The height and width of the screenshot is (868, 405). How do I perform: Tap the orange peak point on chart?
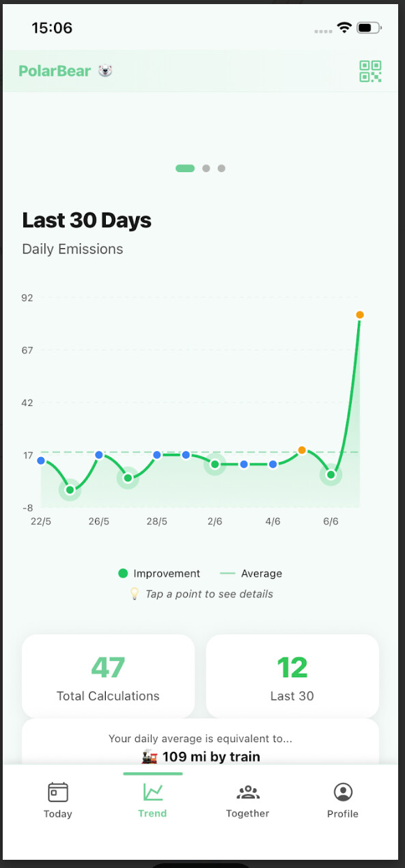coord(359,315)
